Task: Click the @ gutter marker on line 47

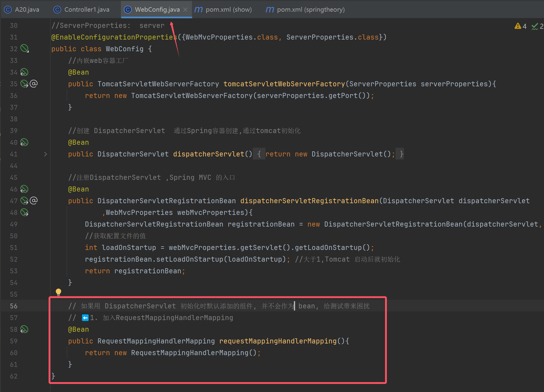Action: click(34, 200)
